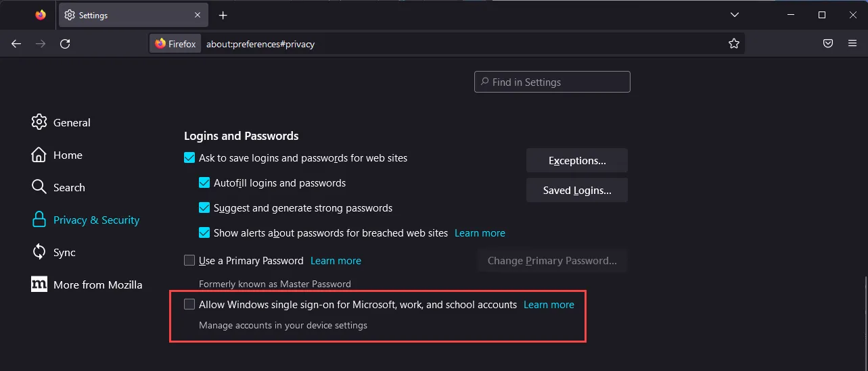
Task: Minimize the Firefox window
Action: (x=791, y=15)
